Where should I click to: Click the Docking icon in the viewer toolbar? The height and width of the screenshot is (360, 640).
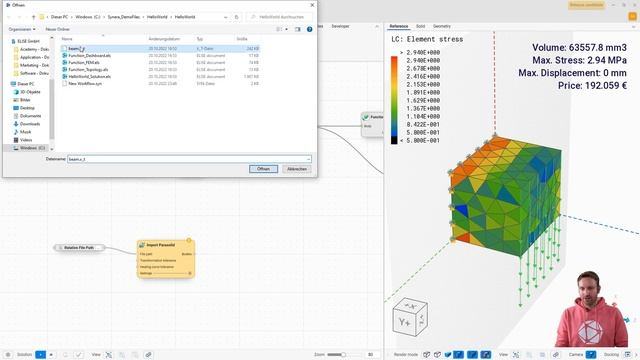628,355
